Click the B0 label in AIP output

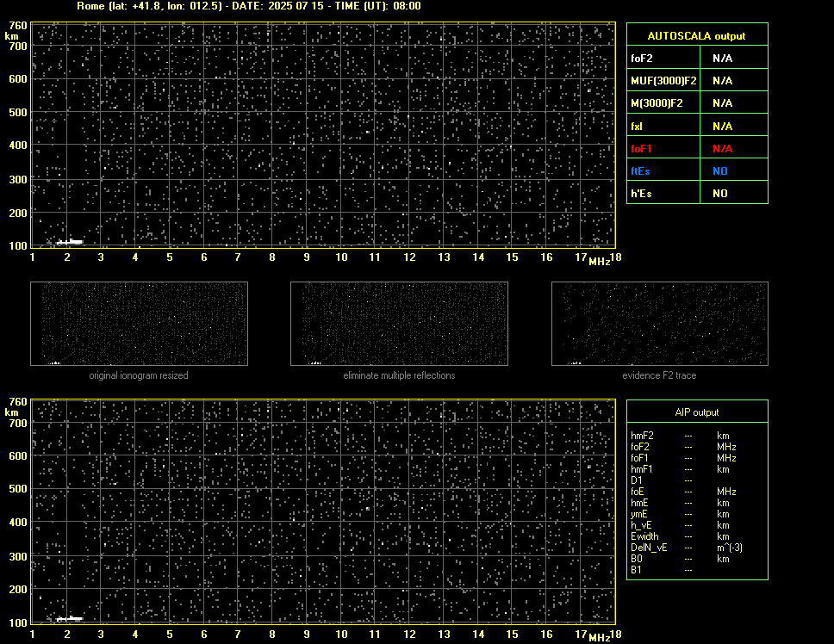637,559
